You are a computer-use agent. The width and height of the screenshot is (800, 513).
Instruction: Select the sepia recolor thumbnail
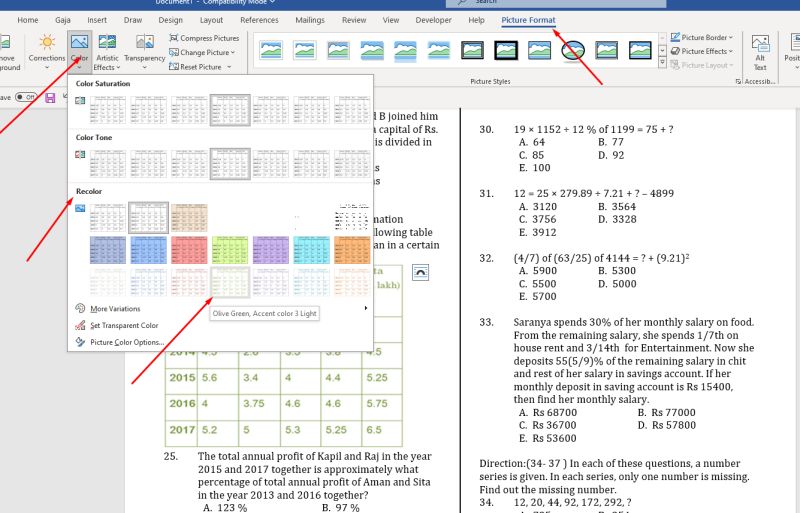[x=189, y=217]
